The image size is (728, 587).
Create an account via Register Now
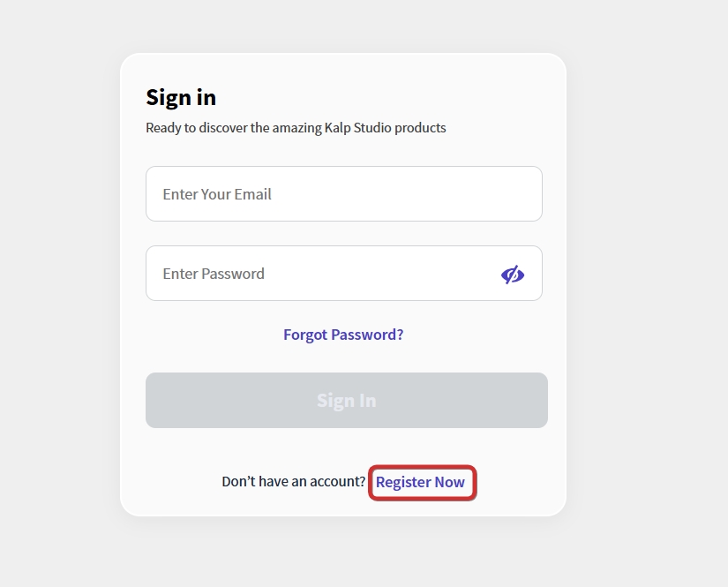420,482
